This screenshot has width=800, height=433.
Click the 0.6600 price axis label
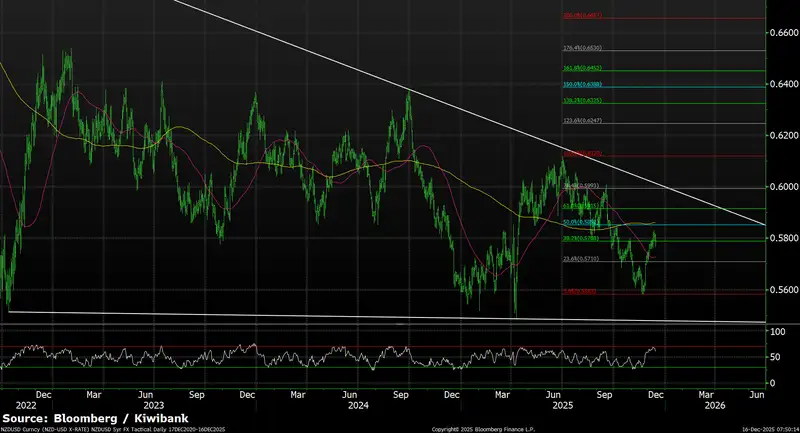point(784,33)
